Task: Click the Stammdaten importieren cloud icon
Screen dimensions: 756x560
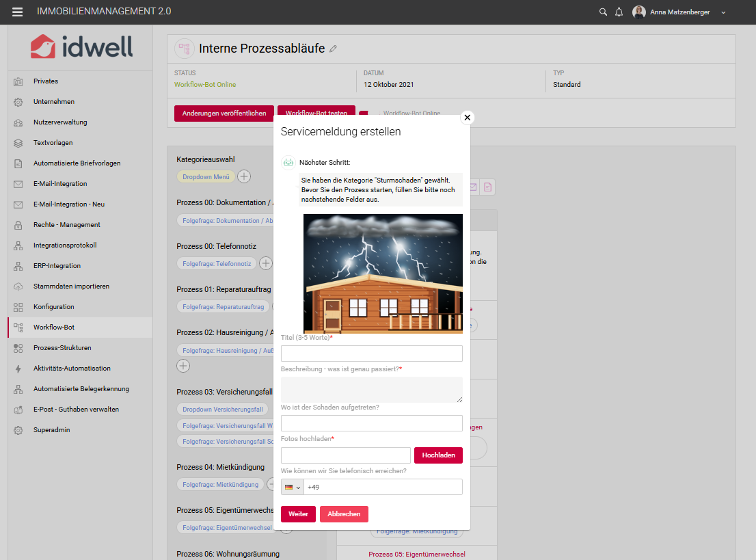Action: (18, 286)
